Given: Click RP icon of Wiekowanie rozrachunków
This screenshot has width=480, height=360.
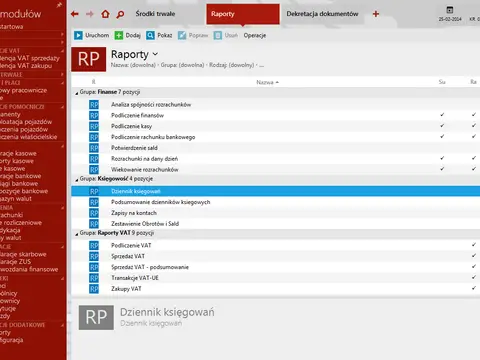Looking at the screenshot, I should 94,170.
